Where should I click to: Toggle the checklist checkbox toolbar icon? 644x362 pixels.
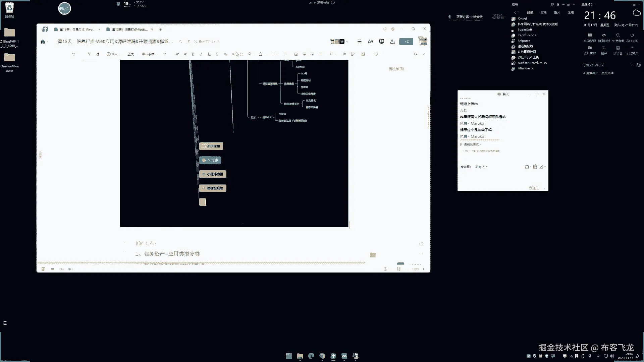[296, 54]
